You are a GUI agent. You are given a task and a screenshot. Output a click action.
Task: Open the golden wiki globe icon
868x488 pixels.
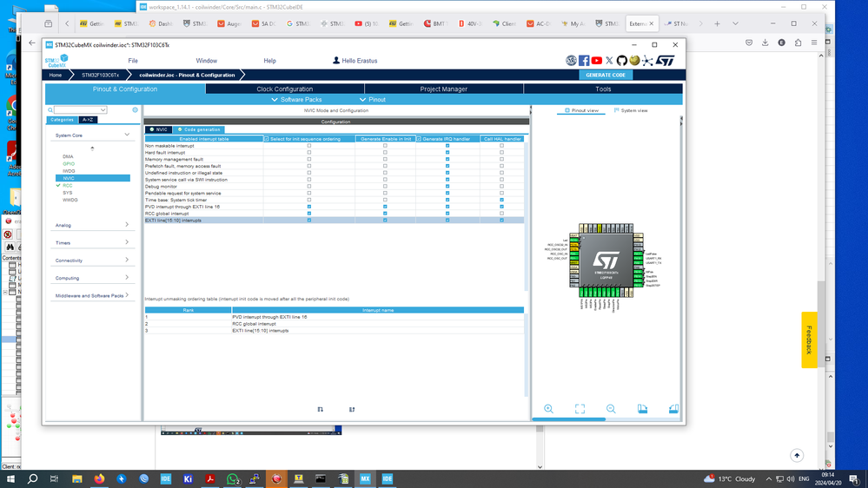coord(634,61)
